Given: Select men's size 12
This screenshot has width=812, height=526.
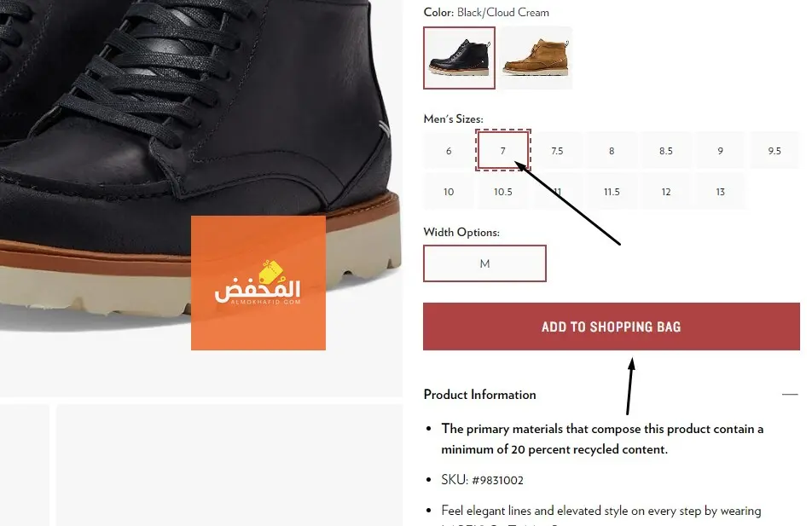Looking at the screenshot, I should 666,192.
